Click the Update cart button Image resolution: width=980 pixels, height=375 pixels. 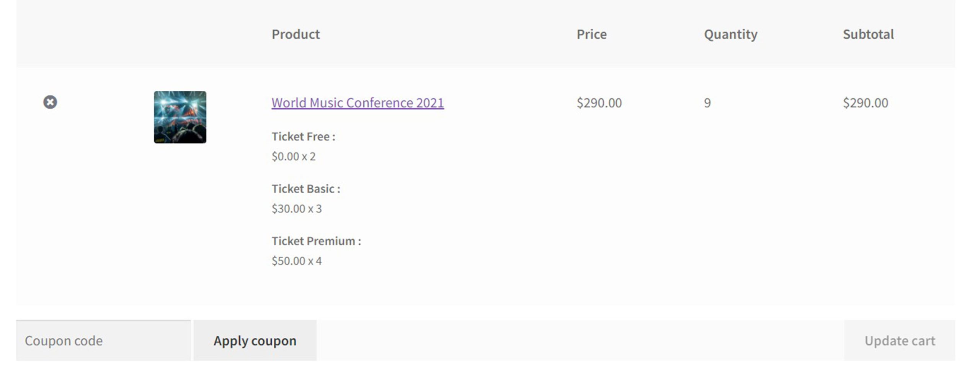coord(900,340)
